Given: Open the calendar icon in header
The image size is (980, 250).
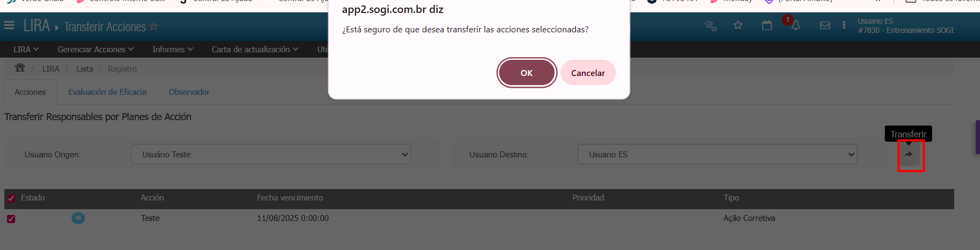Looking at the screenshot, I should pyautogui.click(x=767, y=25).
